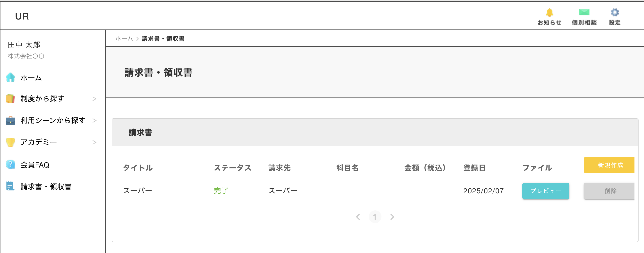Go to the next pagination page
This screenshot has width=644, height=253.
coord(392,217)
